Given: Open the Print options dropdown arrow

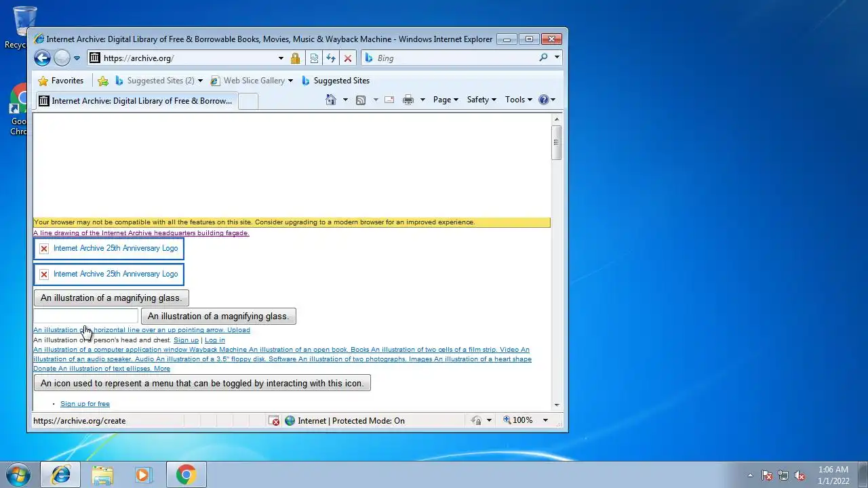Looking at the screenshot, I should (x=422, y=100).
